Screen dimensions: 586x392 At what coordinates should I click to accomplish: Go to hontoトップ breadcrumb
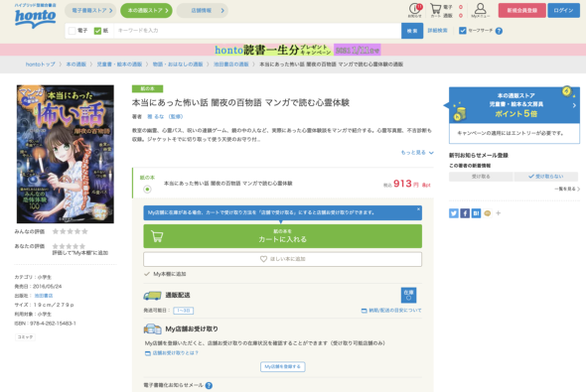coord(41,65)
